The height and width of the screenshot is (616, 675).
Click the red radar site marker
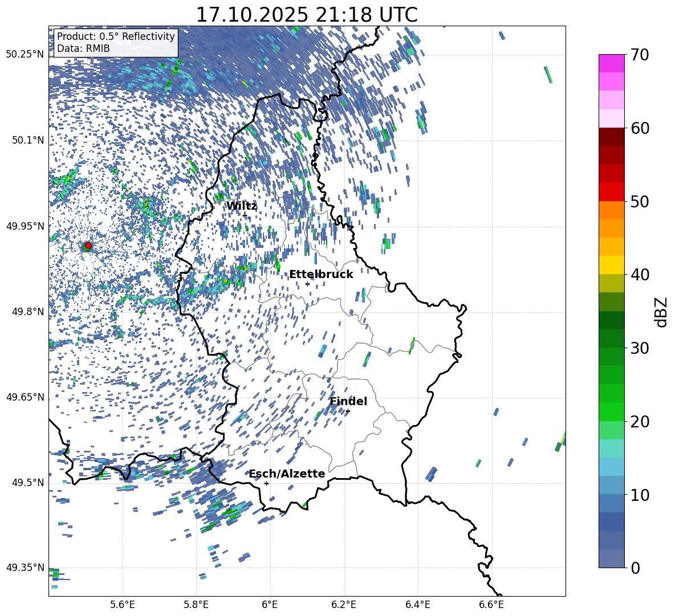(x=88, y=246)
